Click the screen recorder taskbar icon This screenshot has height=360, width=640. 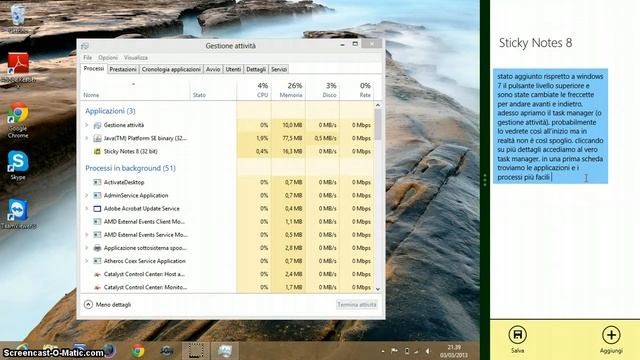coord(196,351)
